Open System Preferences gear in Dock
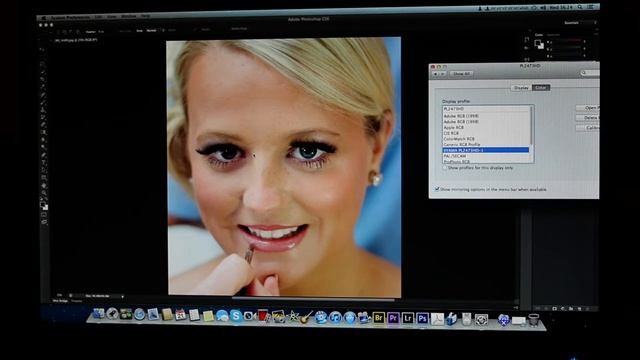Image resolution: width=640 pixels, height=360 pixels. pyautogui.click(x=481, y=319)
